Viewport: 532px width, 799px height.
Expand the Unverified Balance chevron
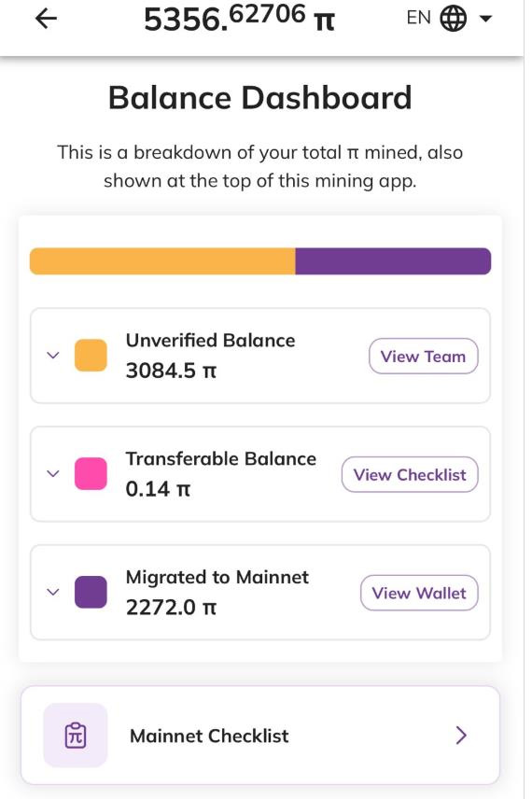53,356
